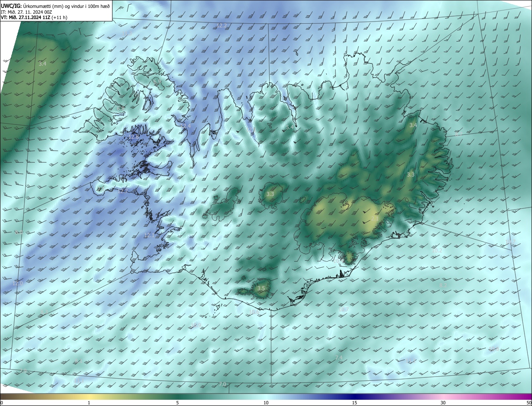This screenshot has height=406, width=532.
Task: Click the "12.4" value label on the map
Action: [x=186, y=126]
